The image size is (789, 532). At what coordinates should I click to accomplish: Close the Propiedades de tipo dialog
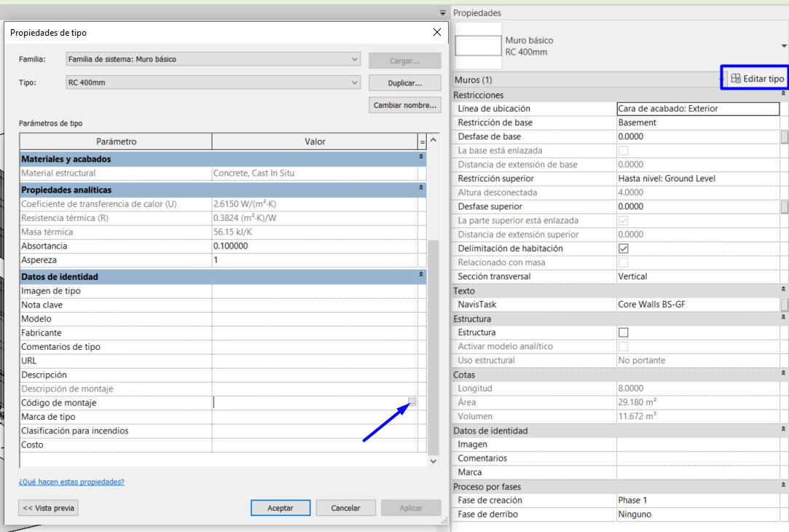pyautogui.click(x=437, y=32)
